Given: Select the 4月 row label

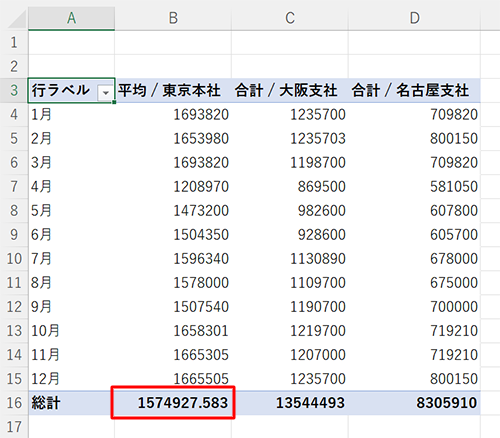Looking at the screenshot, I should 72,186.
